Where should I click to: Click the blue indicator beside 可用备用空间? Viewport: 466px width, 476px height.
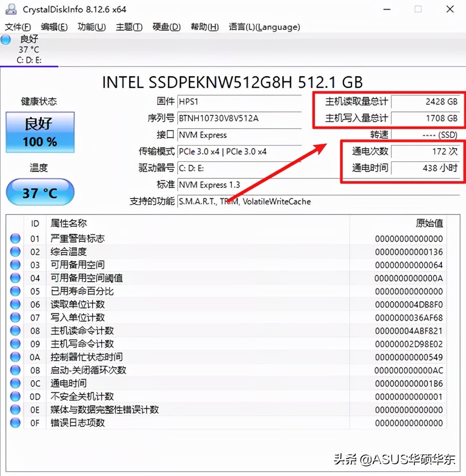(x=15, y=264)
